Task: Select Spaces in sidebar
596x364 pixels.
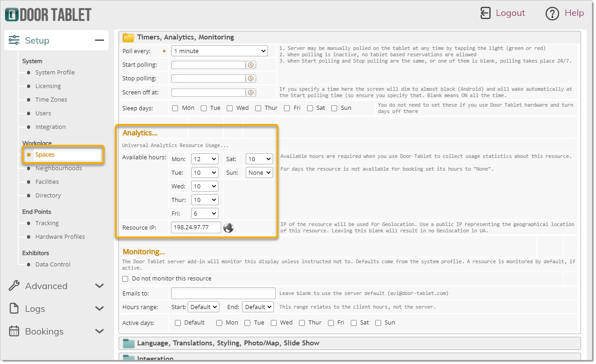Action: pos(45,155)
